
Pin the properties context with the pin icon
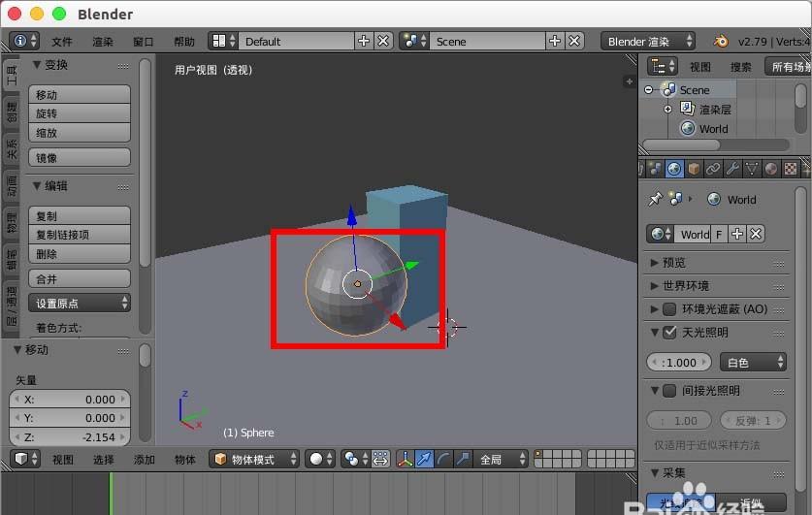[x=655, y=199]
